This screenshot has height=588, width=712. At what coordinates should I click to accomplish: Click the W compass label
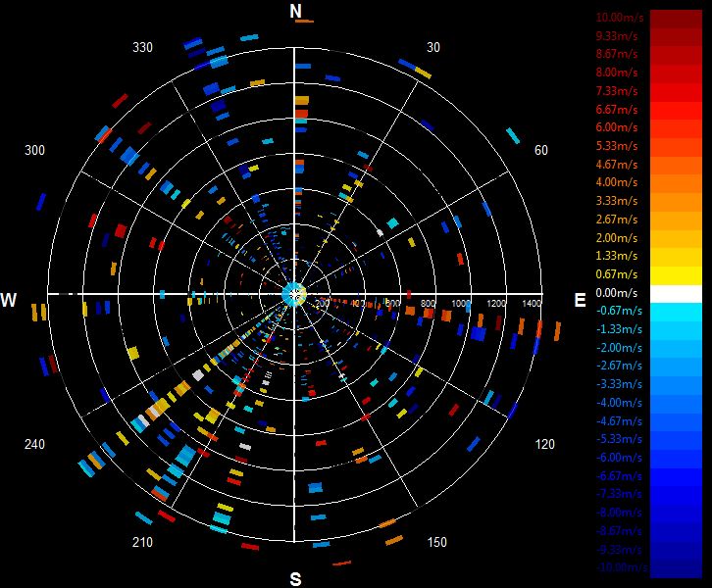click(8, 300)
